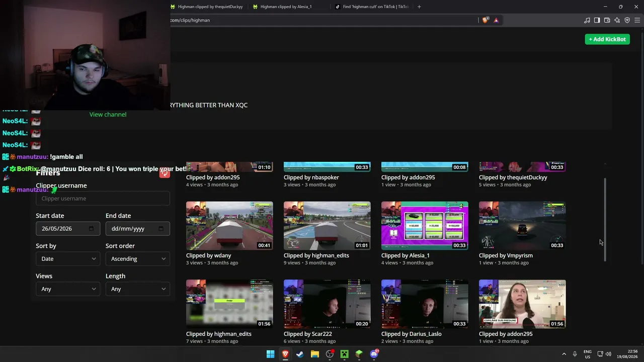Image resolution: width=644 pixels, height=362 pixels.
Task: Open the clip thumbnail by wdany
Action: pos(229,226)
